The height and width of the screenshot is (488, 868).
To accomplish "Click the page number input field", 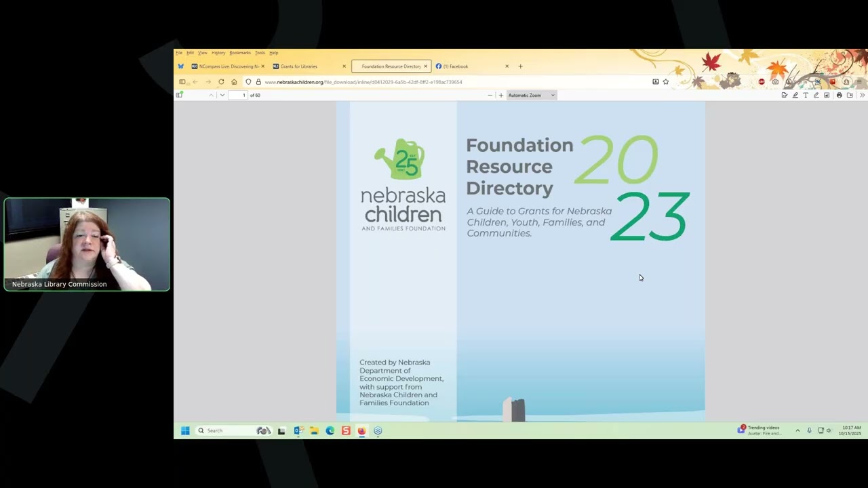I will pos(238,95).
